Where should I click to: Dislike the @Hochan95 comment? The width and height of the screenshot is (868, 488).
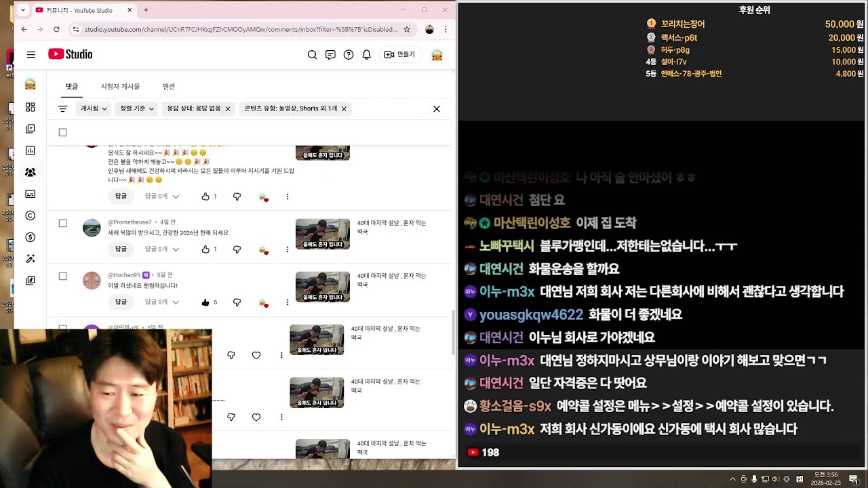237,302
